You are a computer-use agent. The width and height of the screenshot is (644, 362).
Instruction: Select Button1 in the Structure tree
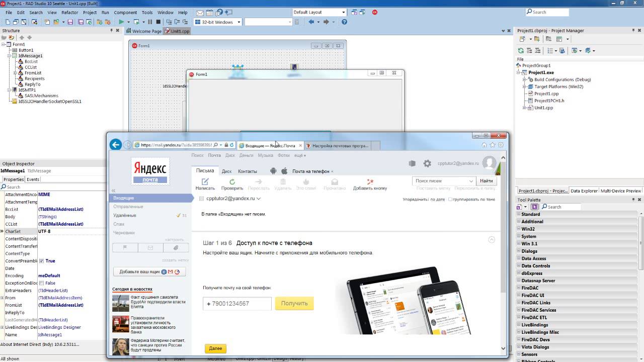tap(26, 50)
